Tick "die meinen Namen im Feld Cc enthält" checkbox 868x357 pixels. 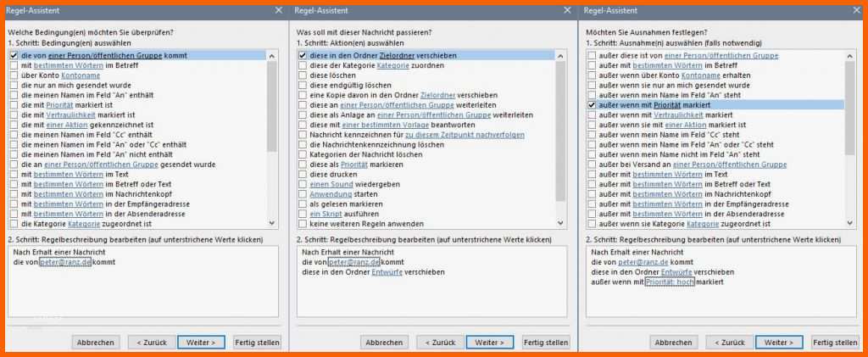(x=14, y=135)
